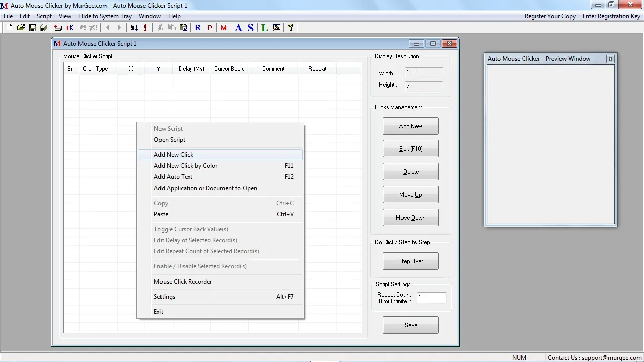The height and width of the screenshot is (362, 644).
Task: Click the grayed Cut scissors toolbar icon
Action: [160, 28]
